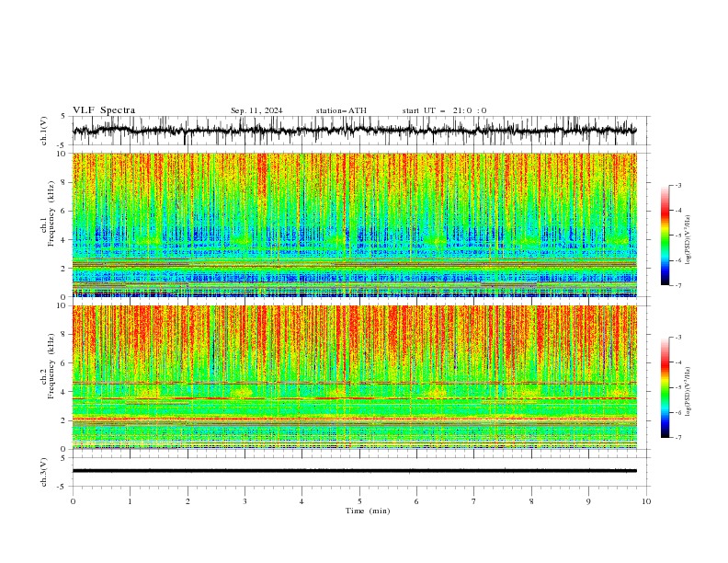Click the "10" tick on time axis
Viewport: 728px width, 563px height.
click(x=646, y=501)
